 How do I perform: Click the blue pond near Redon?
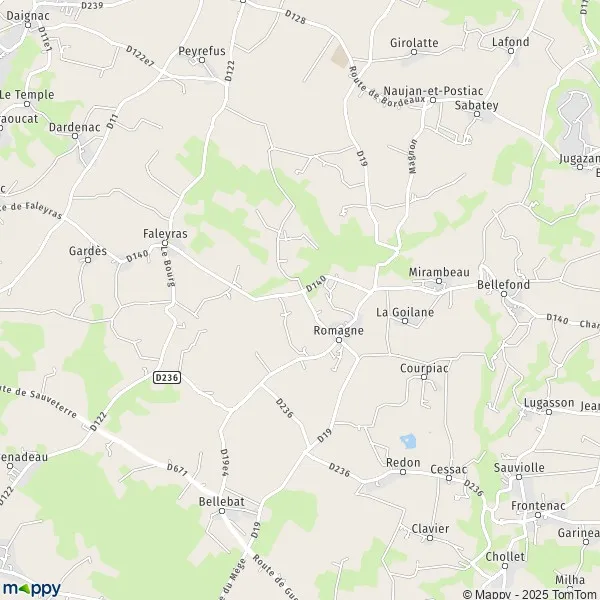(x=408, y=441)
